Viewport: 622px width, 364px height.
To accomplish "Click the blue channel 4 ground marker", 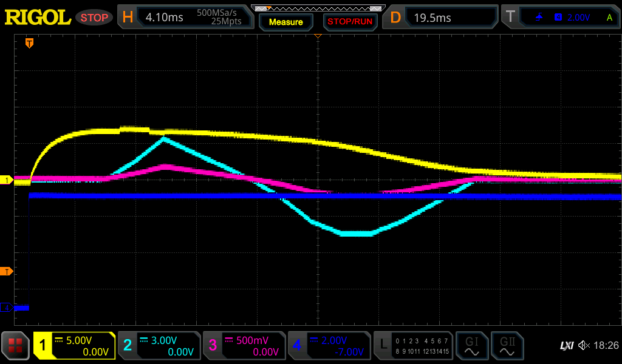I will click(x=7, y=308).
